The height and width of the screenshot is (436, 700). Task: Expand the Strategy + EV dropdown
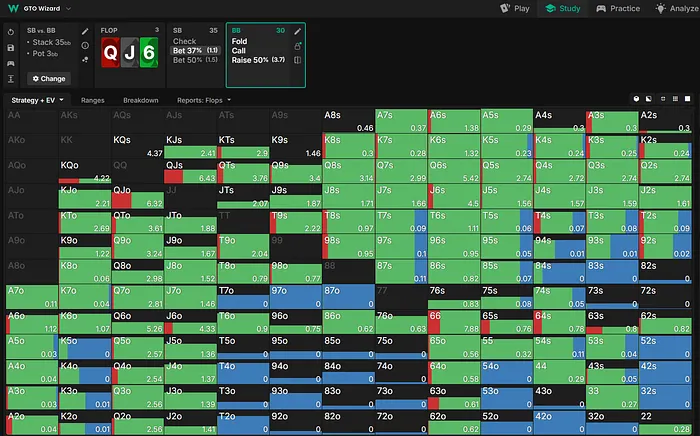[x=38, y=100]
